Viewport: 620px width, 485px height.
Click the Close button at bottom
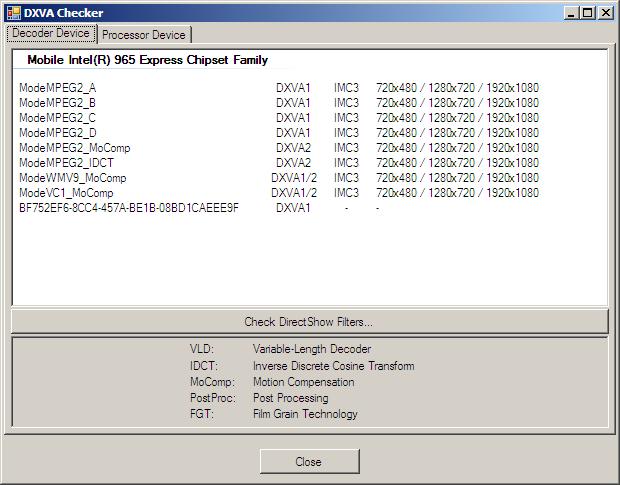pyautogui.click(x=310, y=462)
